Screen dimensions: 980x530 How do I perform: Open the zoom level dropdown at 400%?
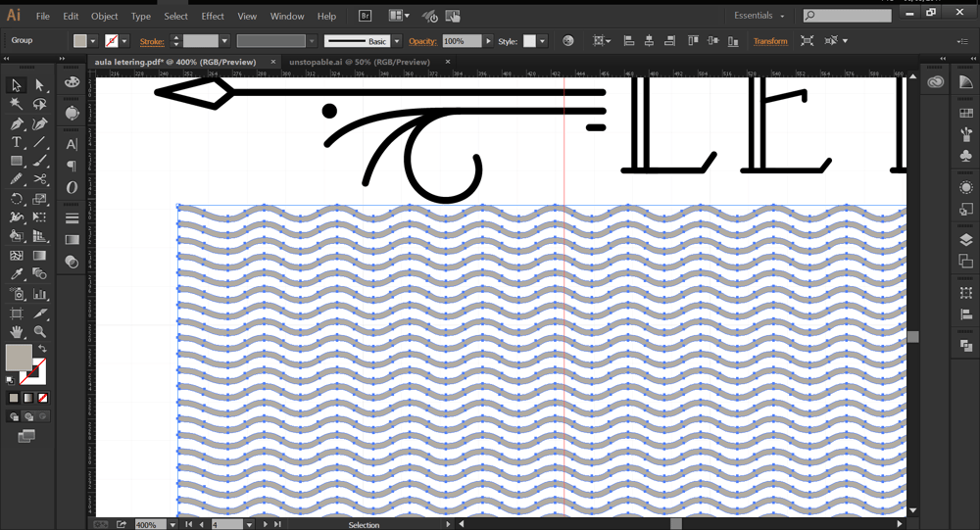click(172, 524)
